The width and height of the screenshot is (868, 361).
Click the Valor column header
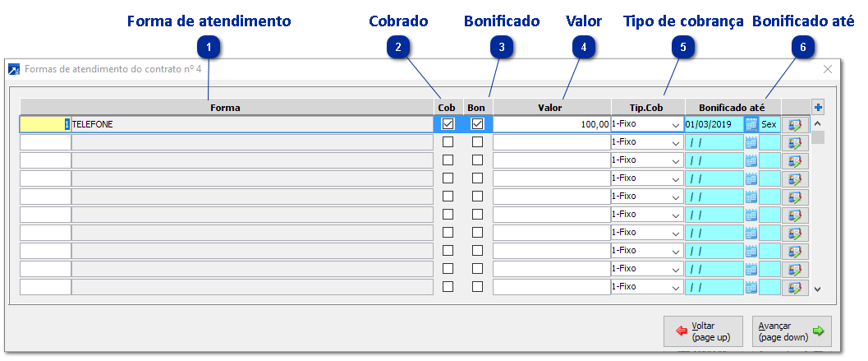click(x=549, y=107)
